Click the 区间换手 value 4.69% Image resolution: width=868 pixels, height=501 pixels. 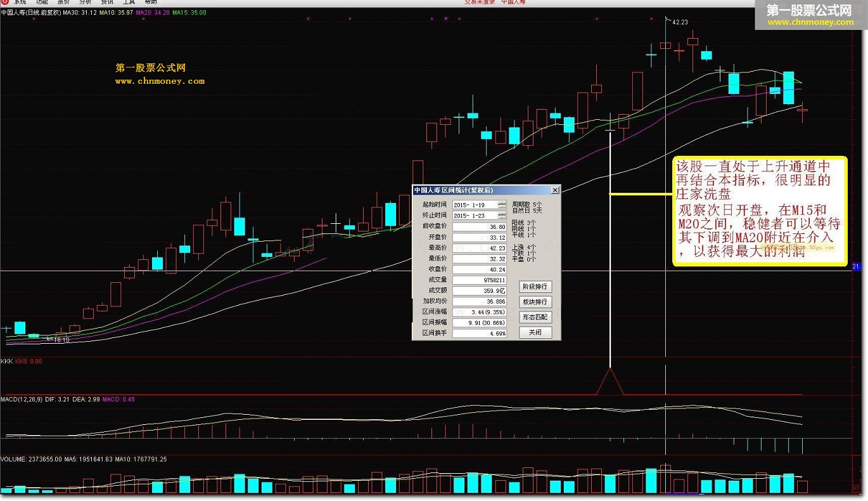(x=480, y=334)
